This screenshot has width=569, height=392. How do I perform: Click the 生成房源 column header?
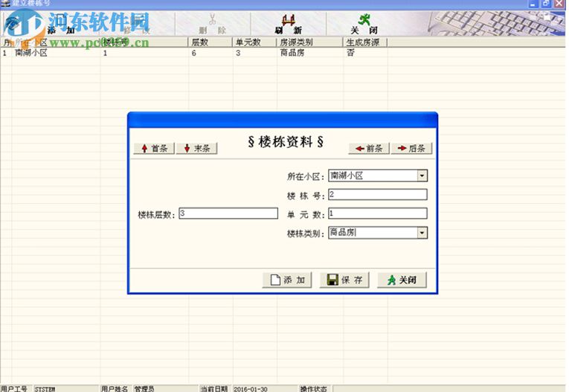[x=365, y=42]
